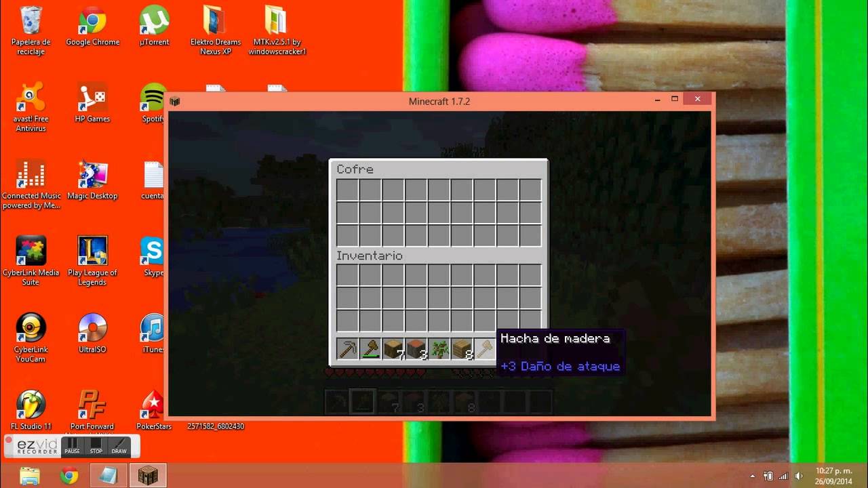Open the Connected Music desktop shortcut
The width and height of the screenshot is (868, 488).
(31, 184)
